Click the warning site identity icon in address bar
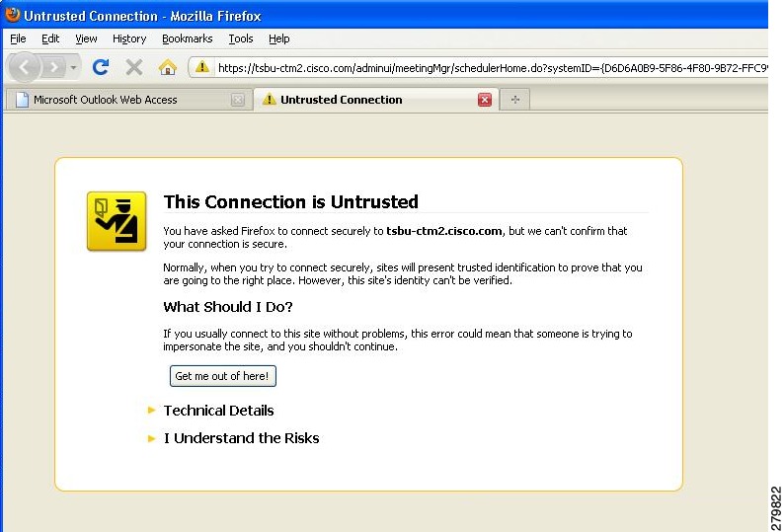The height and width of the screenshot is (532, 784). 202,66
